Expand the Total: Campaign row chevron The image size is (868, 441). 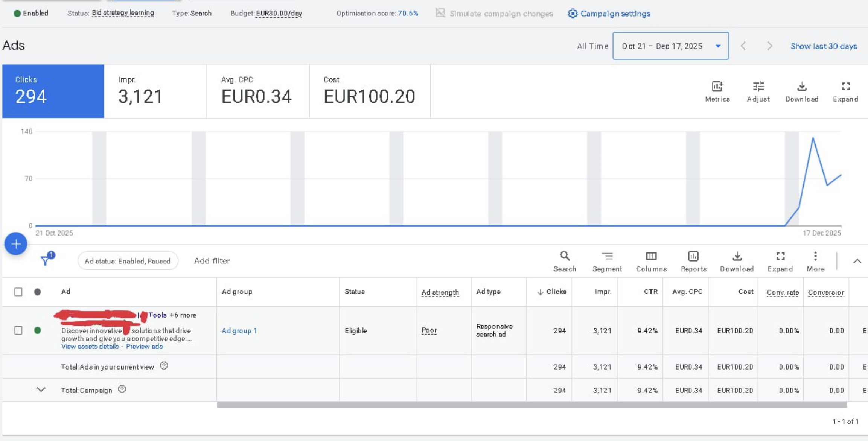pyautogui.click(x=41, y=390)
